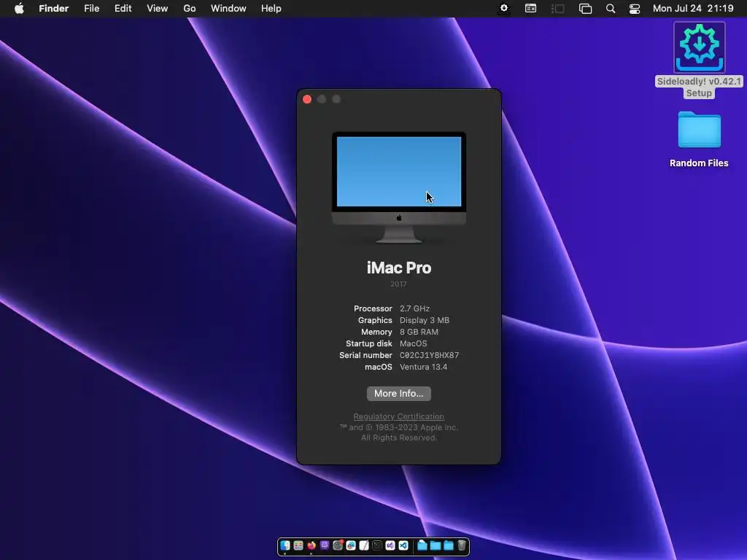
Task: Click the 2017 model year text
Action: pos(399,284)
